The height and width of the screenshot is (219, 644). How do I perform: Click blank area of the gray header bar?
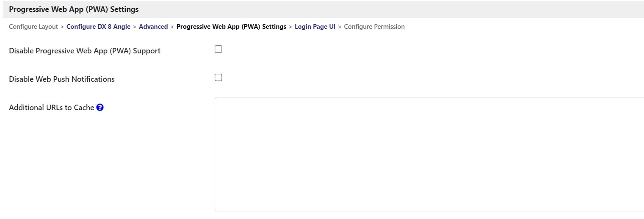coord(381,9)
